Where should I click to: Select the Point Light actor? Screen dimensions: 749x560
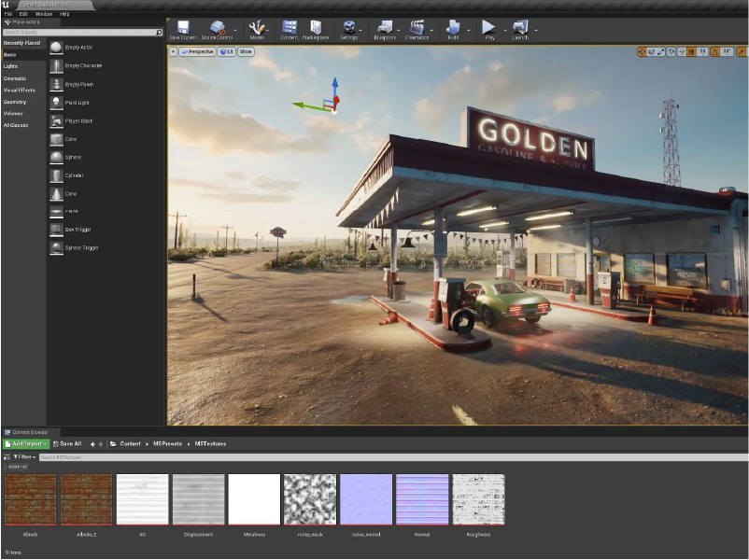[70, 103]
